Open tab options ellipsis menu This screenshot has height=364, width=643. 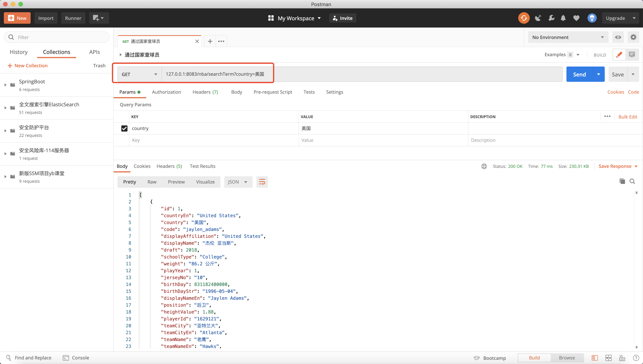pos(221,41)
